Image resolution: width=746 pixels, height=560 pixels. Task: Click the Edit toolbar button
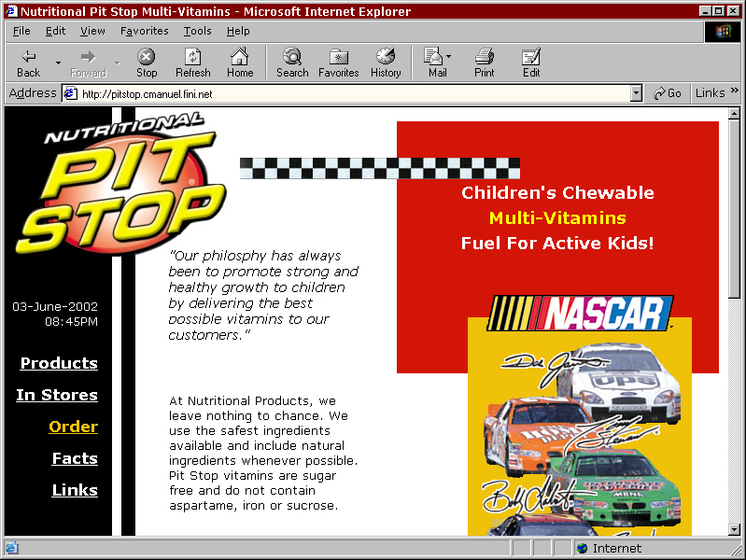pos(531,63)
